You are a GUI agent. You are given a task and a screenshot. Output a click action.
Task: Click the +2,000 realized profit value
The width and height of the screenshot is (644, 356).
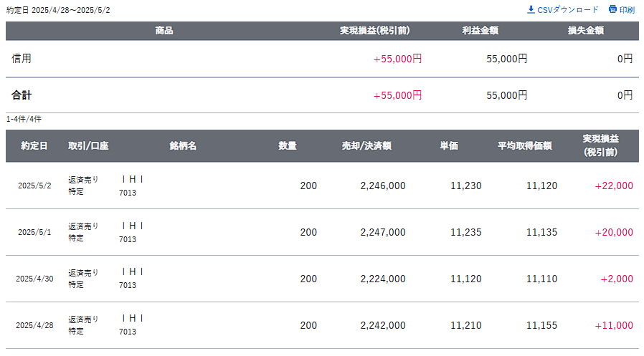[617, 279]
